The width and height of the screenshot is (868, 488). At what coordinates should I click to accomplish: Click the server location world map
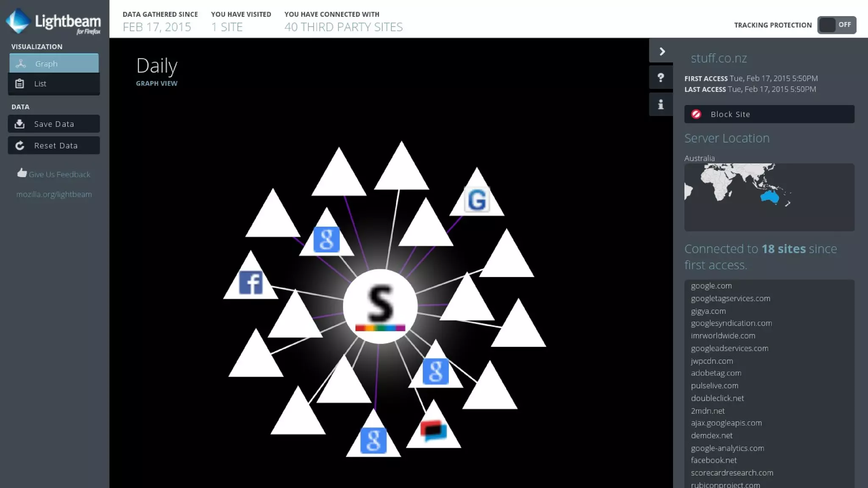tap(769, 197)
